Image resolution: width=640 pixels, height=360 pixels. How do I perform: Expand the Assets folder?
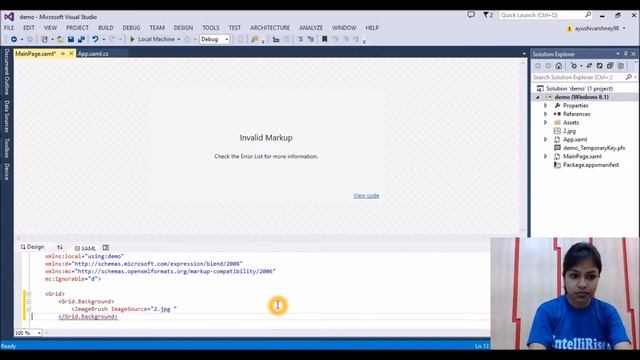coord(545,122)
